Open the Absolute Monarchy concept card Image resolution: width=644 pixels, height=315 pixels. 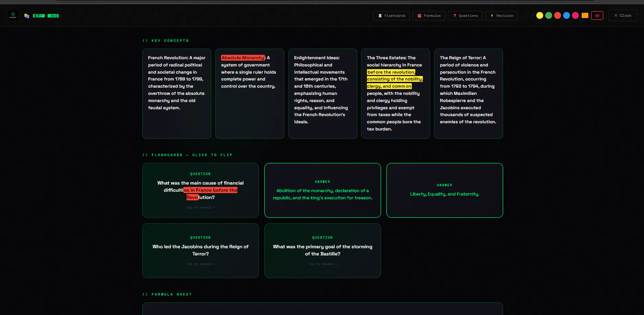250,93
